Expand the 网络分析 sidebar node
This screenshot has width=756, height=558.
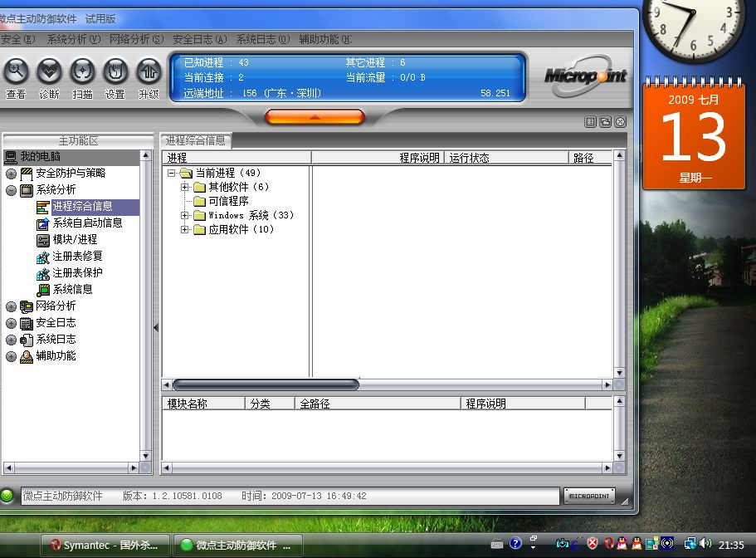pos(11,306)
